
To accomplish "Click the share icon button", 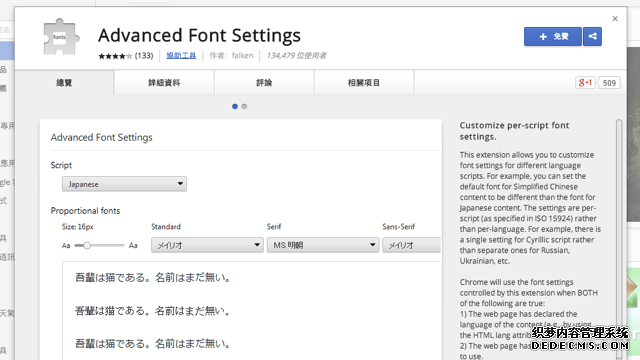I will (592, 36).
